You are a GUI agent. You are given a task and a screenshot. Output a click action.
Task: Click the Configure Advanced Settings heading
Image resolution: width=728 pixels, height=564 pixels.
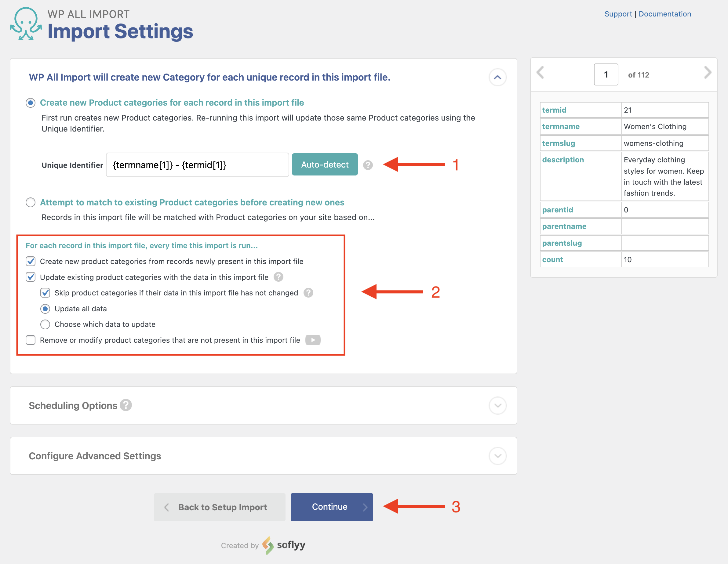coord(95,456)
